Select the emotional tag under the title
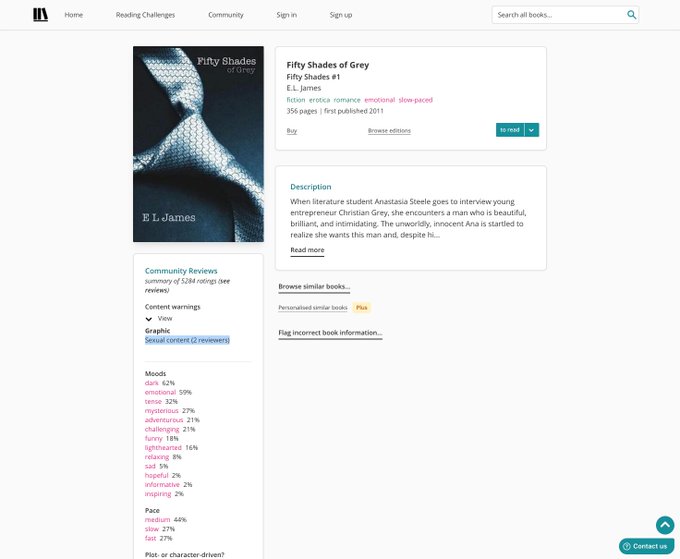 pyautogui.click(x=379, y=100)
